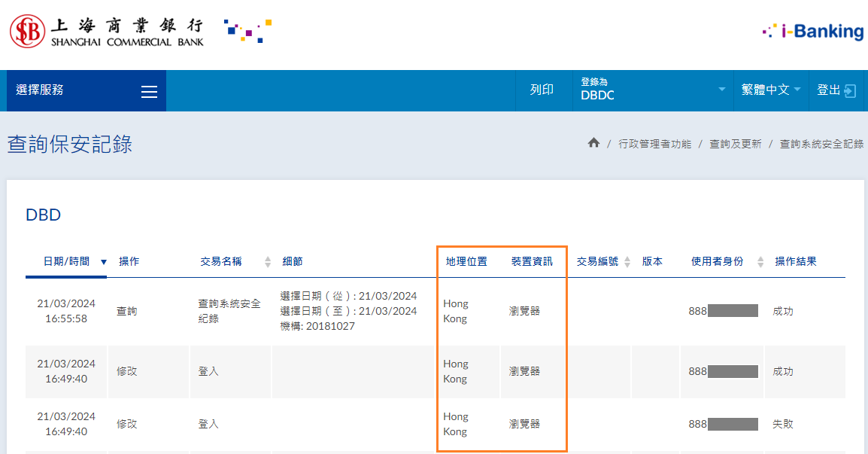Image resolution: width=868 pixels, height=454 pixels.
Task: Open 行政管理者功能 breadcrumb link
Action: [x=654, y=144]
